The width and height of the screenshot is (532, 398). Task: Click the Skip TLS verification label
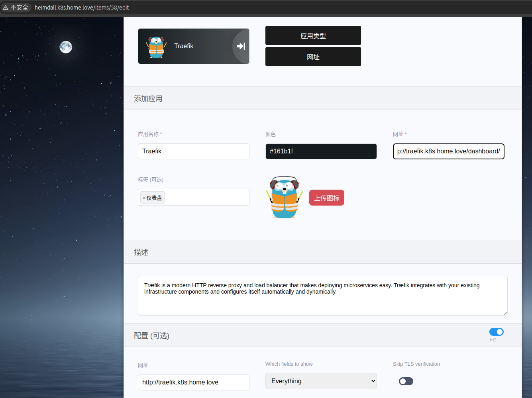click(416, 364)
